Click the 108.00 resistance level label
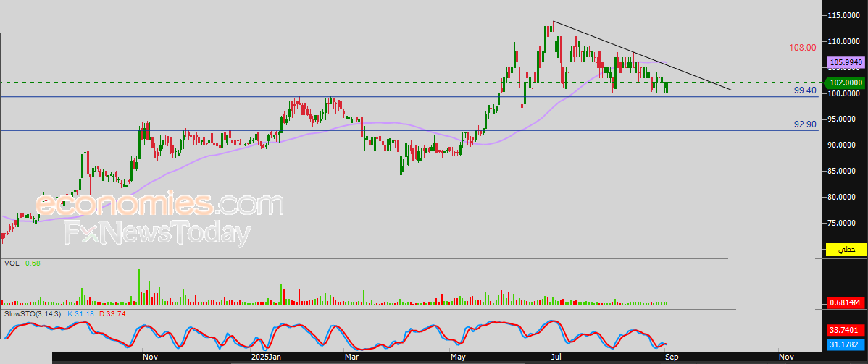The image size is (868, 364). coord(803,48)
